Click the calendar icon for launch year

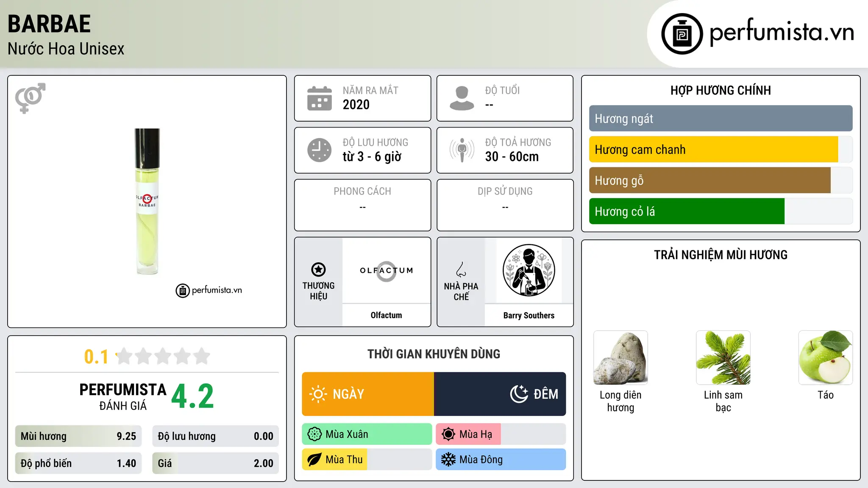(x=320, y=98)
